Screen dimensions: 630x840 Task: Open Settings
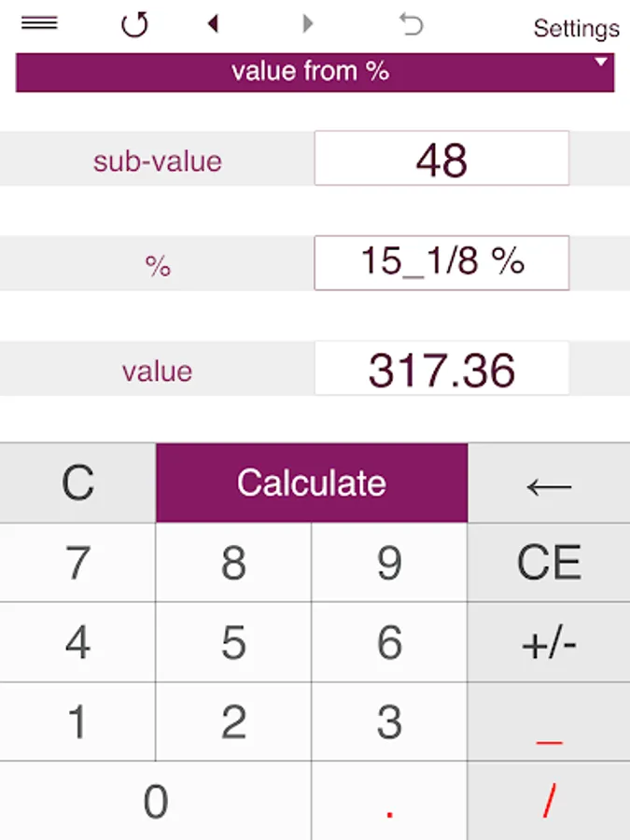click(576, 28)
